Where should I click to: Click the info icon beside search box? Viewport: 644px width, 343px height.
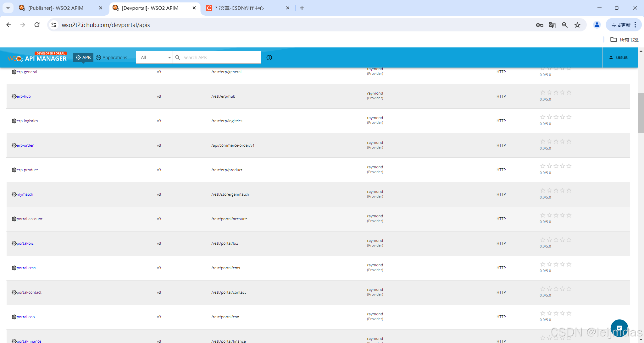click(x=269, y=57)
